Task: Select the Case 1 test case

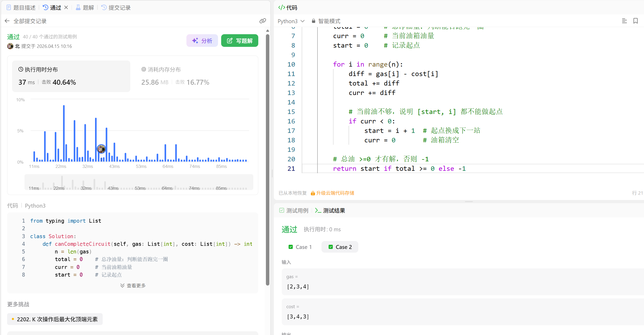Action: coord(300,247)
